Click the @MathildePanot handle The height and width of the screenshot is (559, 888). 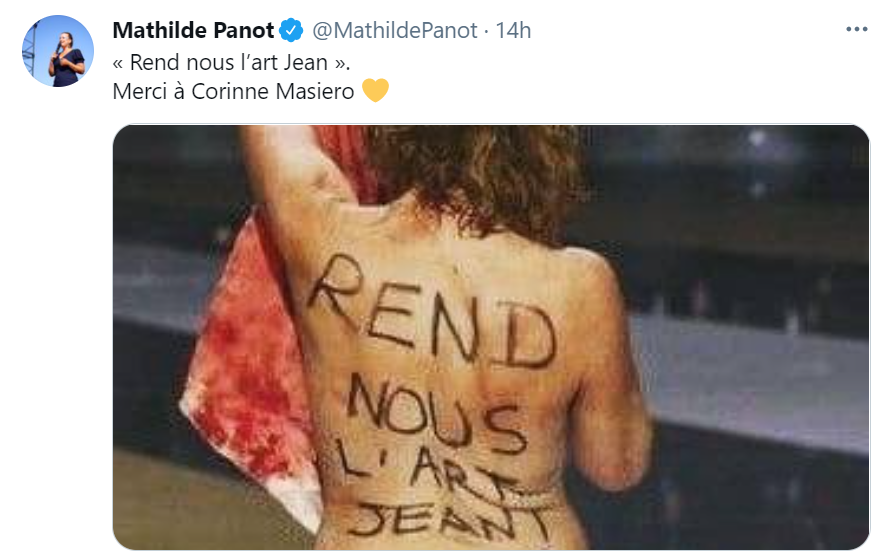395,31
